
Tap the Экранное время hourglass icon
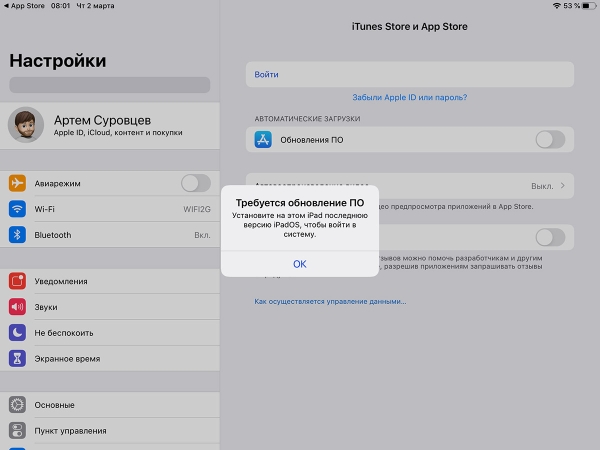(17, 358)
